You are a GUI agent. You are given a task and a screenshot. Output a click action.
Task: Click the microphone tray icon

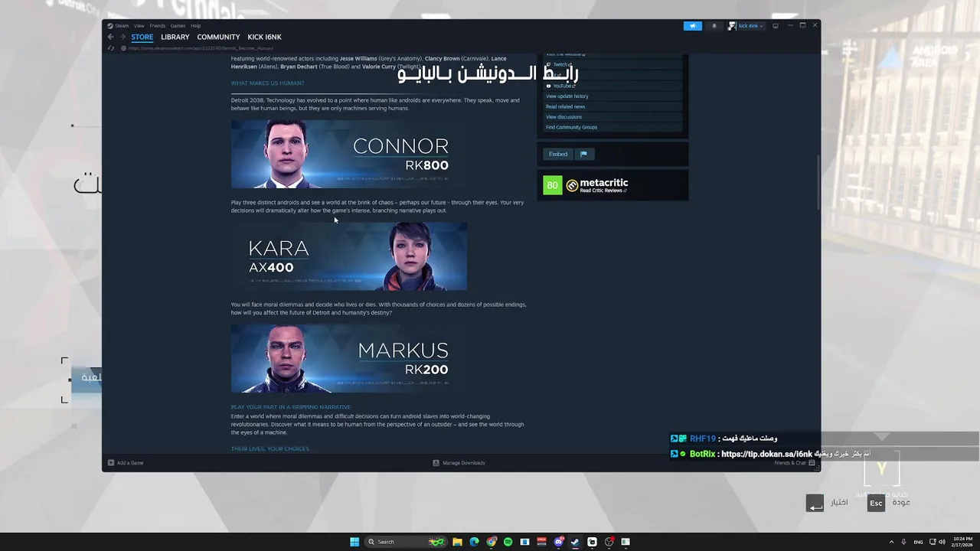(x=903, y=542)
